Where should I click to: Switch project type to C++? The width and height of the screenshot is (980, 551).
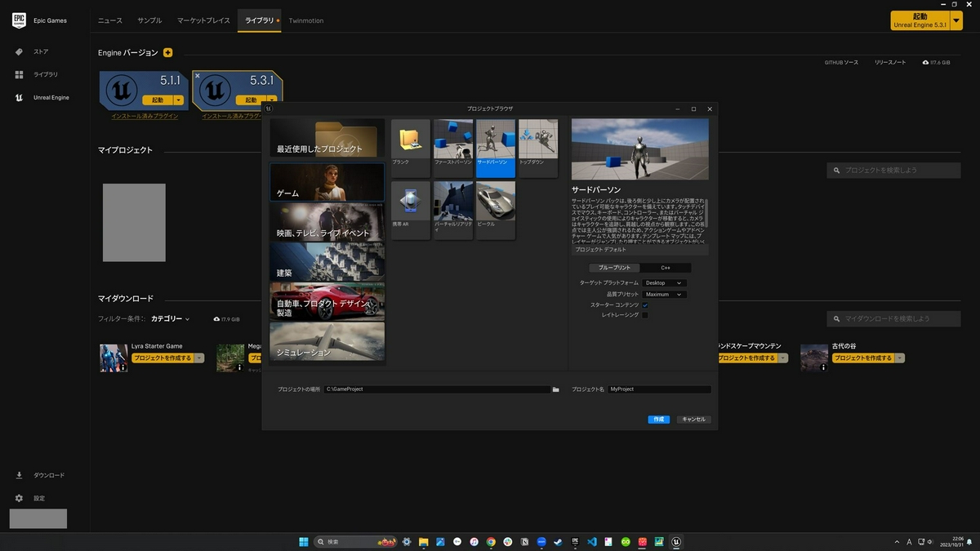(x=666, y=268)
